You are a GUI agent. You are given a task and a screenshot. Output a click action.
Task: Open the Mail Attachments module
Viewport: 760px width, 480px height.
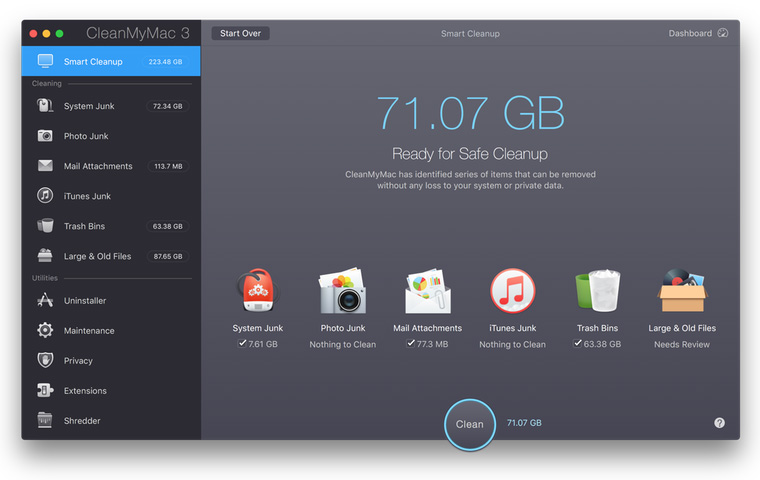(x=111, y=166)
